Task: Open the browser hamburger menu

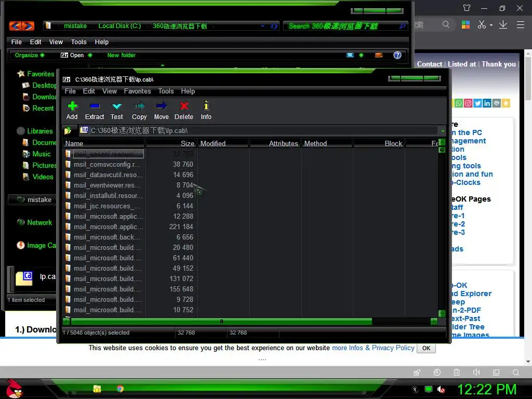Action: point(521,24)
